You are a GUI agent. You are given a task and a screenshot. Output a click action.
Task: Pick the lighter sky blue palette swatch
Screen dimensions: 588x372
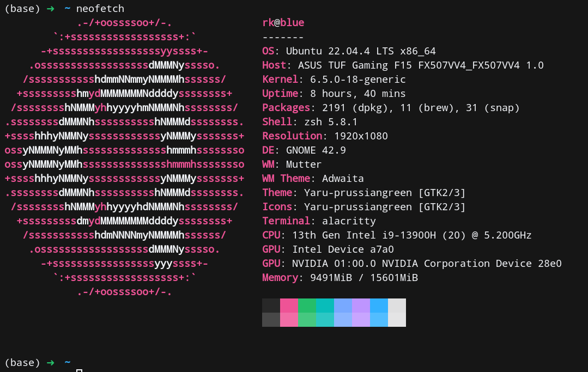click(x=379, y=320)
